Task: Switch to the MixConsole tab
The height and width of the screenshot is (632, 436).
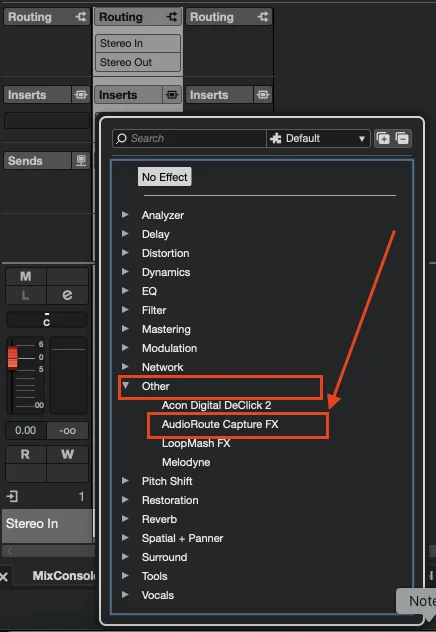Action: tap(64, 576)
